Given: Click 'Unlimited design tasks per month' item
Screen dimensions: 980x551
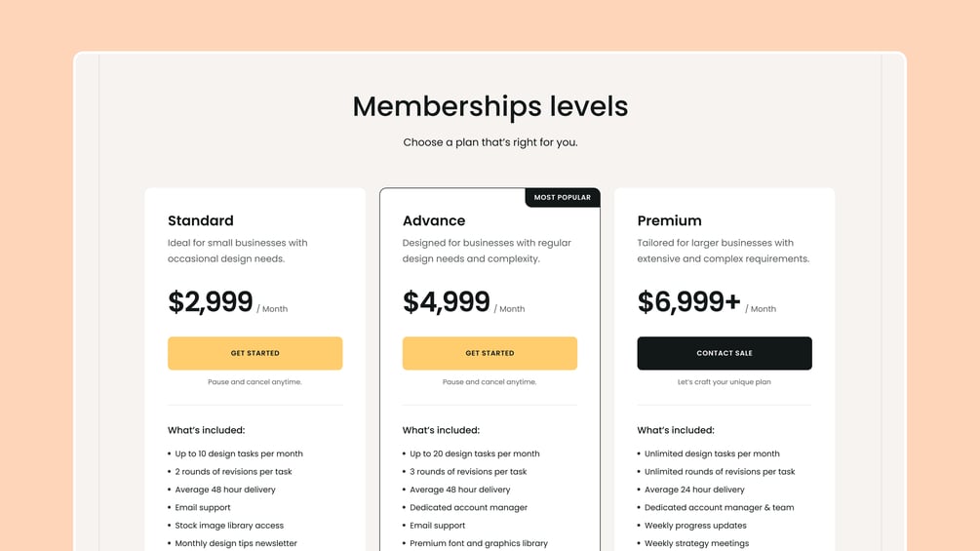Looking at the screenshot, I should click(x=712, y=453).
